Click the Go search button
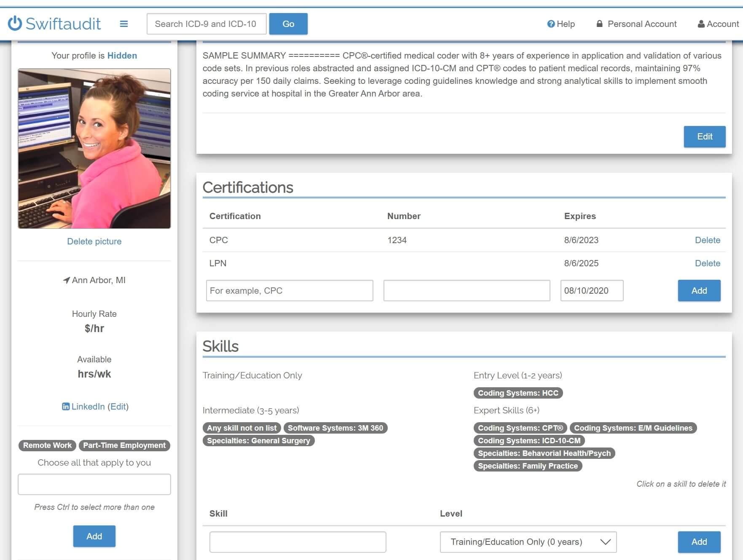Viewport: 743px width, 560px height. click(288, 24)
